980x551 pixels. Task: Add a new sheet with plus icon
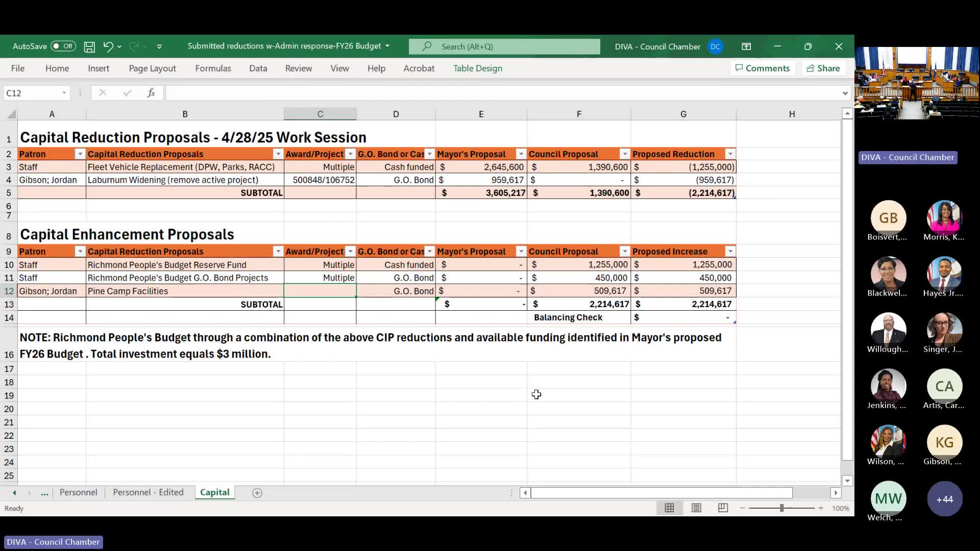[257, 493]
